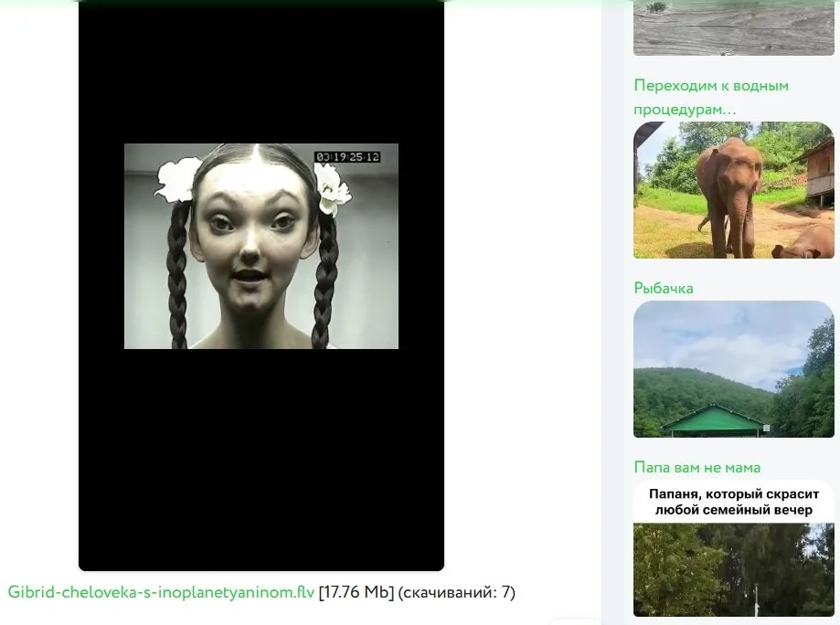Click the '(скачиваний: 7)' download count text
This screenshot has width=840, height=625.
tap(456, 592)
